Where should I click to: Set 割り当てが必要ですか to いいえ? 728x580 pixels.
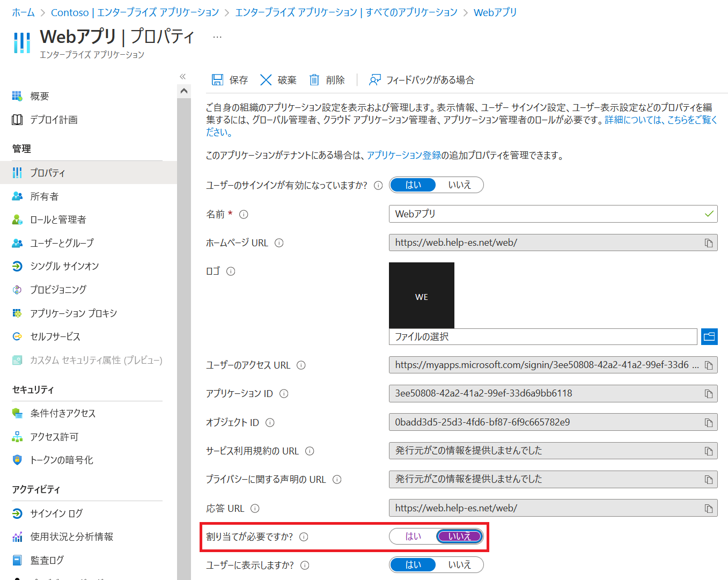click(x=460, y=537)
